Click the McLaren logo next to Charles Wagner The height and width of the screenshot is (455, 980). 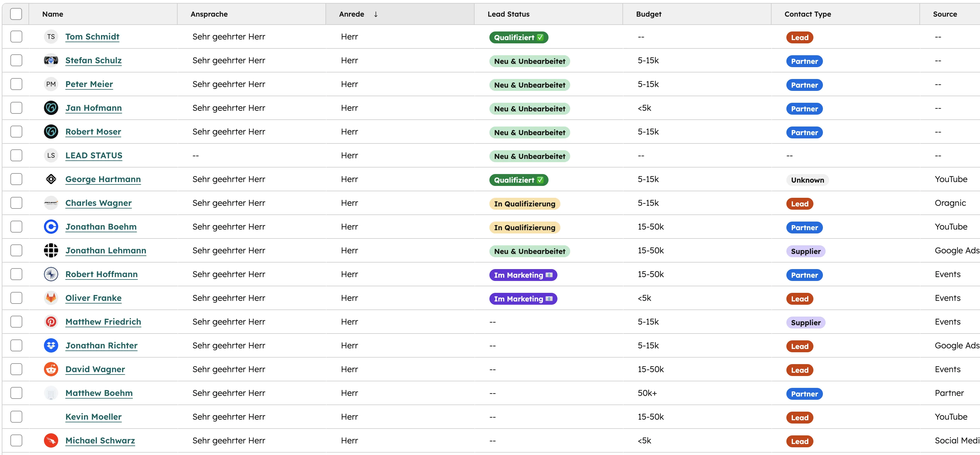click(x=50, y=203)
